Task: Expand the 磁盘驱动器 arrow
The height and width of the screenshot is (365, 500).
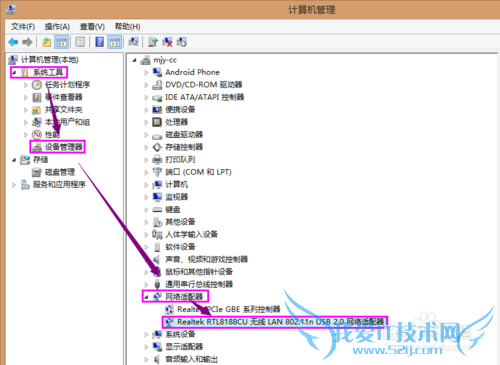Action: tap(146, 135)
